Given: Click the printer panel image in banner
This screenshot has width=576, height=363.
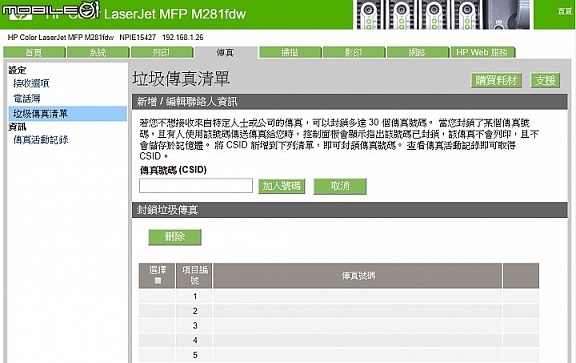Looking at the screenshot, I should 443,14.
